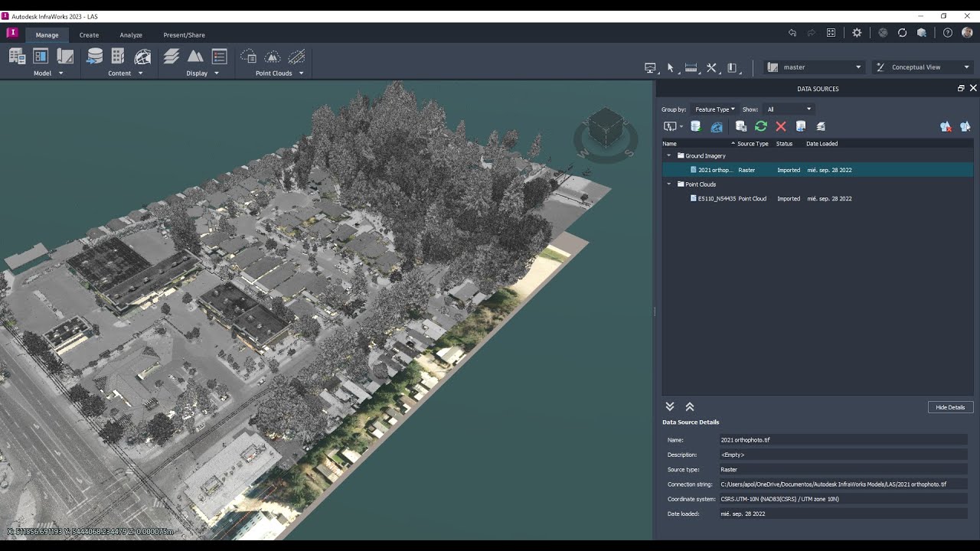Switch to the Create tab
The image size is (980, 551).
coord(89,35)
